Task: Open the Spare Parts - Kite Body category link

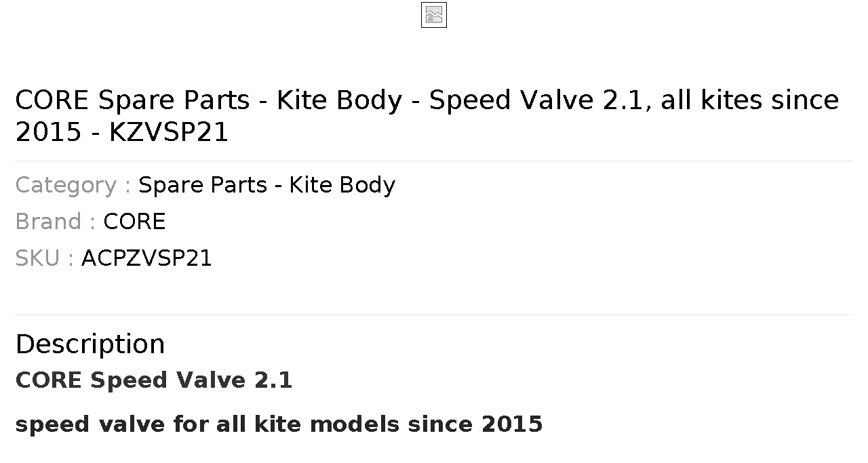Action: (267, 185)
